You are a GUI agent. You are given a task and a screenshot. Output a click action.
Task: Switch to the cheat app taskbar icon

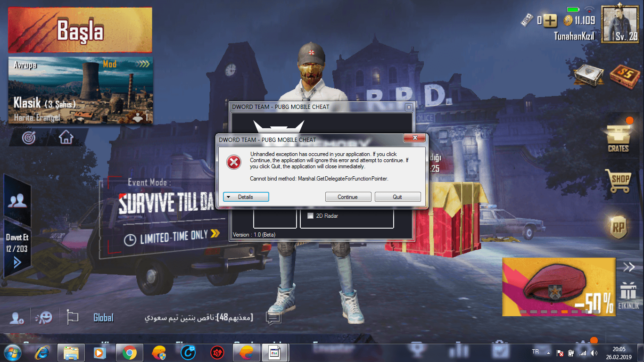click(275, 352)
